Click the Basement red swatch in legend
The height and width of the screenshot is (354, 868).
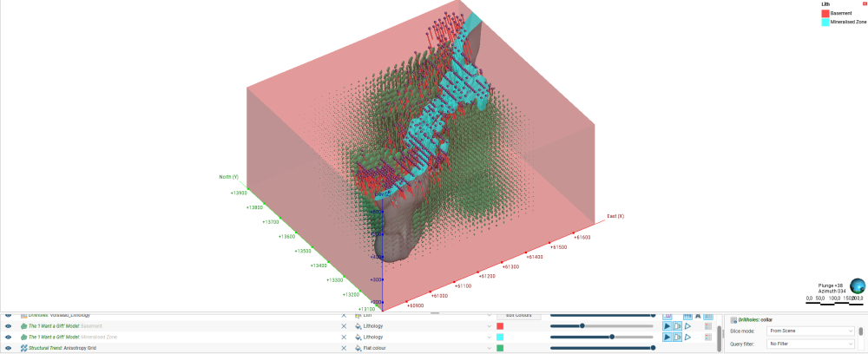(x=825, y=13)
